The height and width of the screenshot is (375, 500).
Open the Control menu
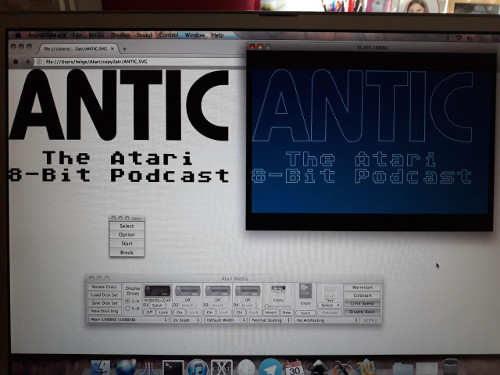click(x=168, y=35)
